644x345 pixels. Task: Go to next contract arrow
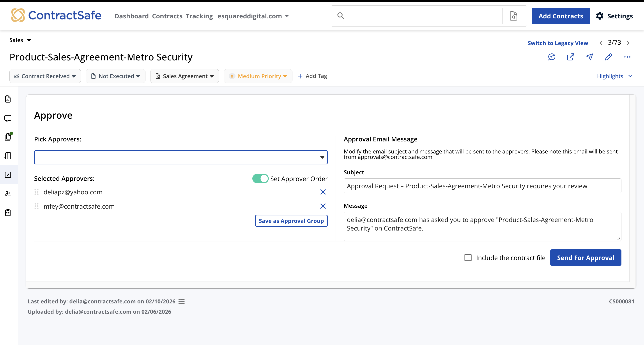(x=628, y=43)
